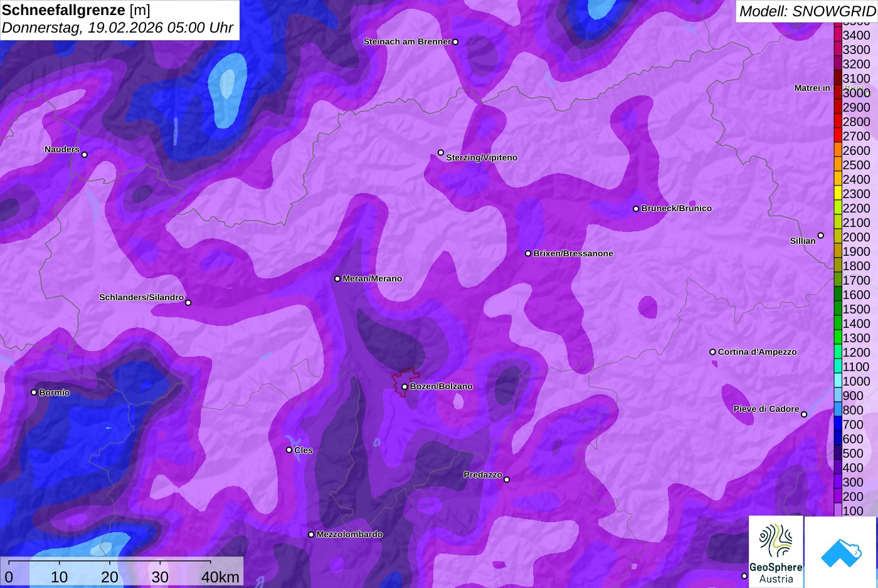Select the Pieve di Cadore marker dot
The height and width of the screenshot is (588, 878).
click(804, 414)
